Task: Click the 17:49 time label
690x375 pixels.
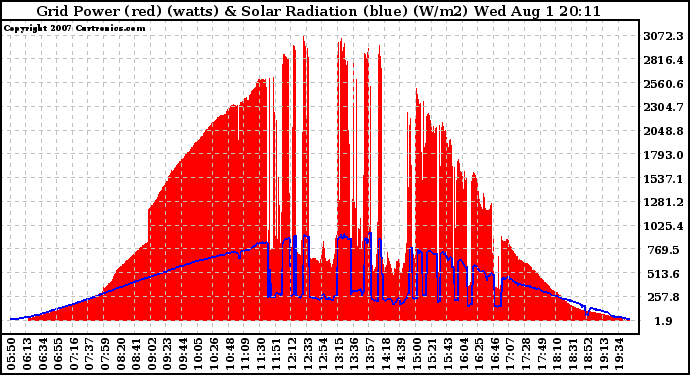Action: 542,354
